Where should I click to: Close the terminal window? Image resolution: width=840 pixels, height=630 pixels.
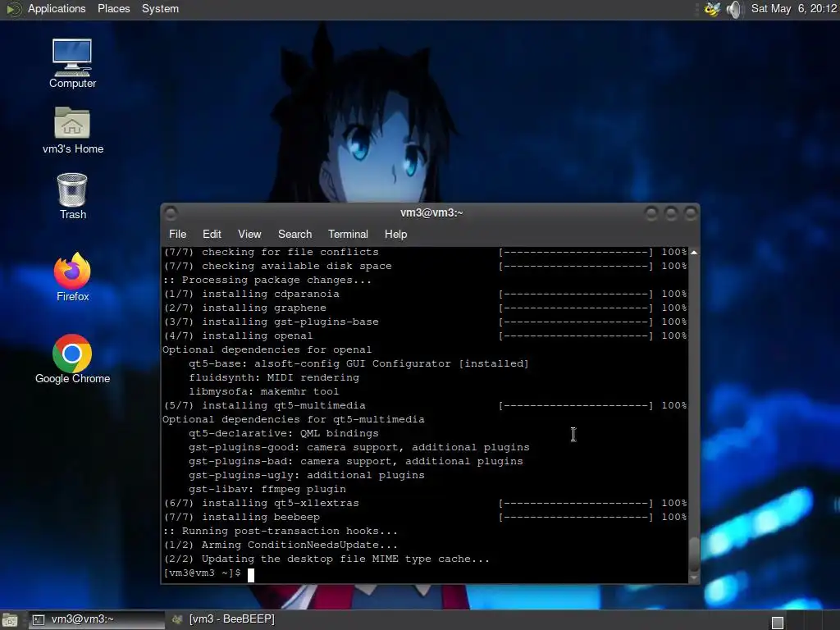coord(691,214)
